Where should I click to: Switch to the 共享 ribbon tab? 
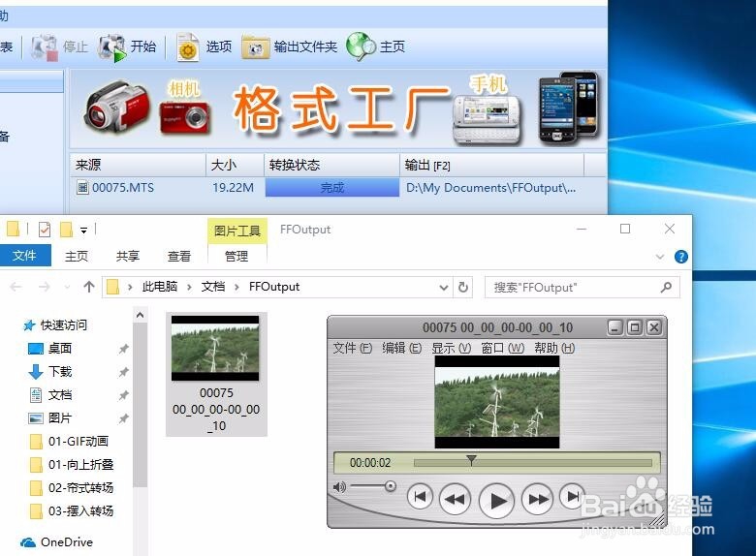128,256
